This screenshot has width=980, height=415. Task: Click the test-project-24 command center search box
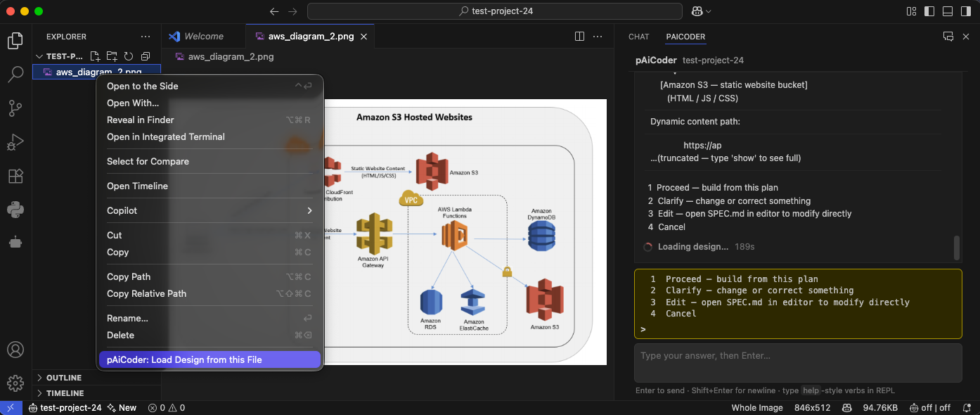[x=495, y=11]
